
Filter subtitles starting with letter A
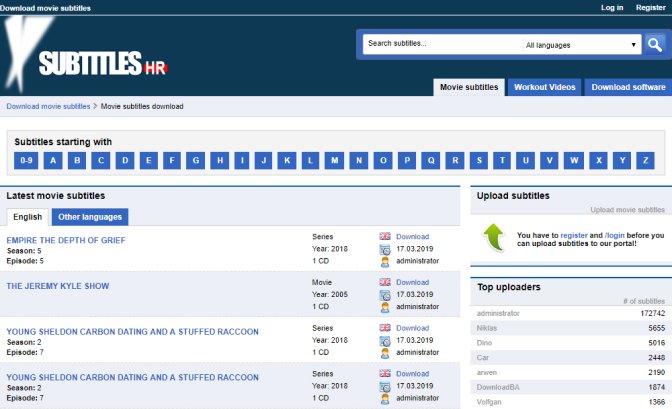(53, 160)
